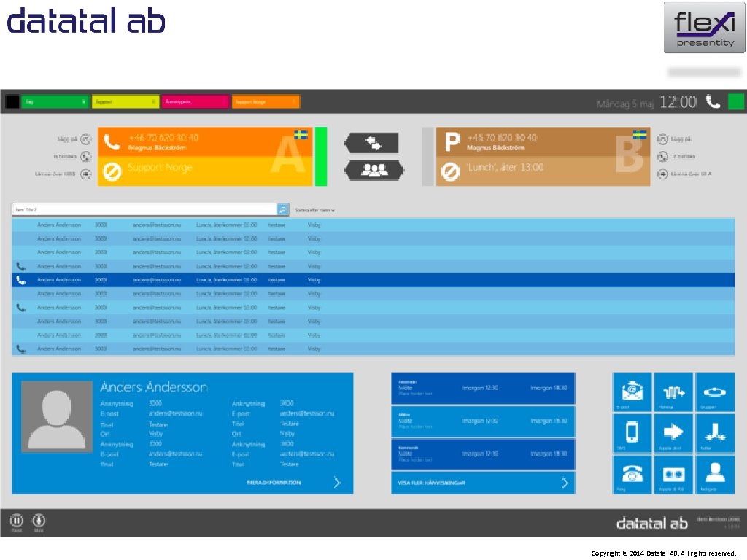
Task: Click the split-arrows tile
Action: click(x=715, y=433)
